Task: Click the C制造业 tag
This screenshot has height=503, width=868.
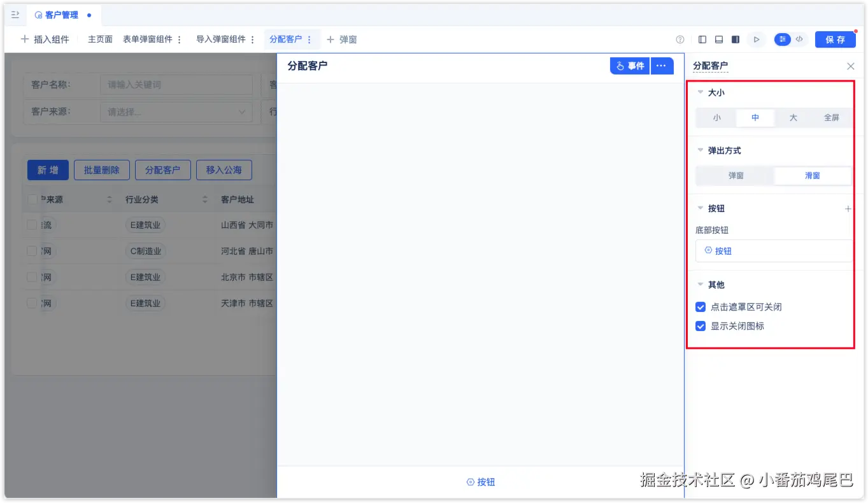Action: click(x=146, y=251)
